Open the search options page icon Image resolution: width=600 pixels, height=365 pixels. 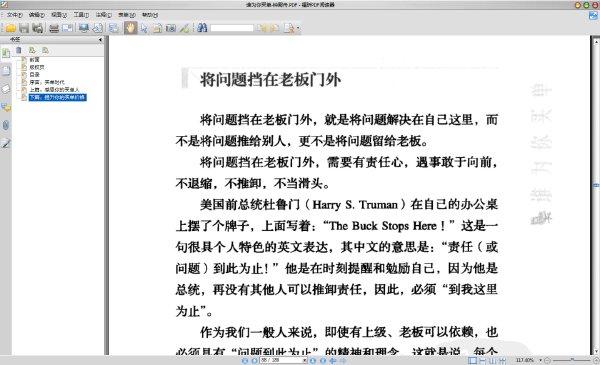[289, 28]
